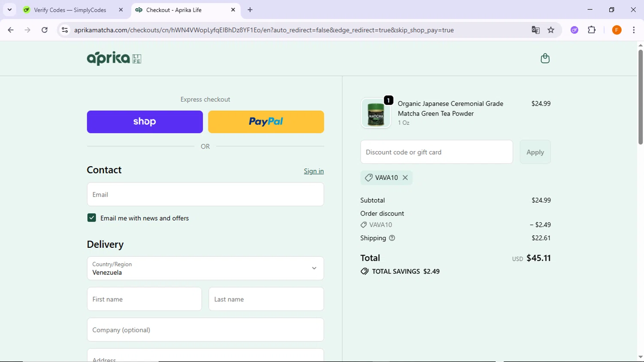Focus the Discount code or gift card field
Image resolution: width=644 pixels, height=362 pixels.
point(437,152)
